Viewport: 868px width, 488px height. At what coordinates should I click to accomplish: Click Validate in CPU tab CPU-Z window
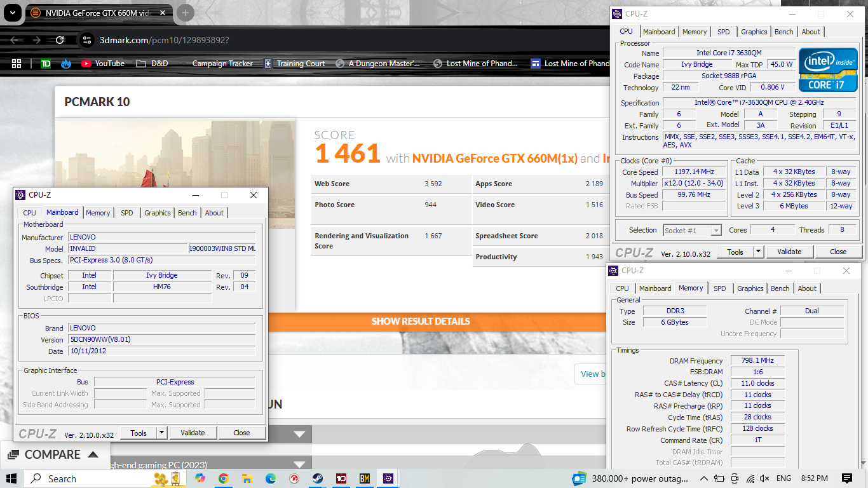789,252
